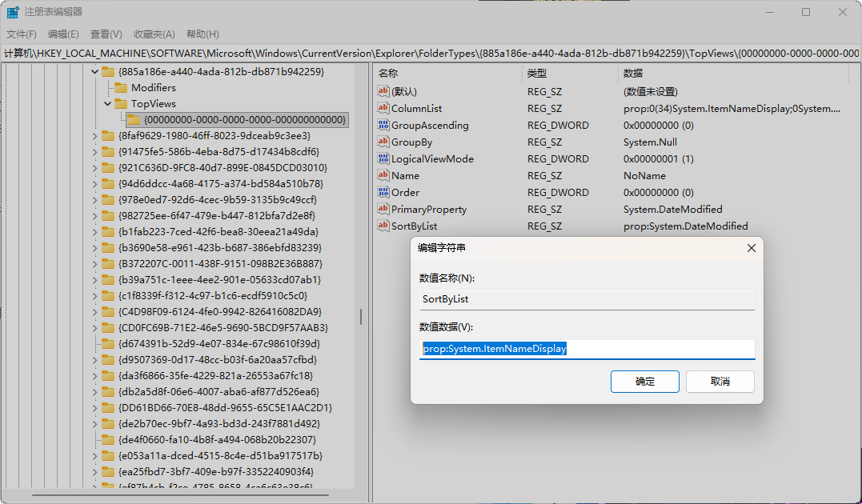Image resolution: width=862 pixels, height=504 pixels.
Task: Click the string icon beside Name value
Action: 383,175
